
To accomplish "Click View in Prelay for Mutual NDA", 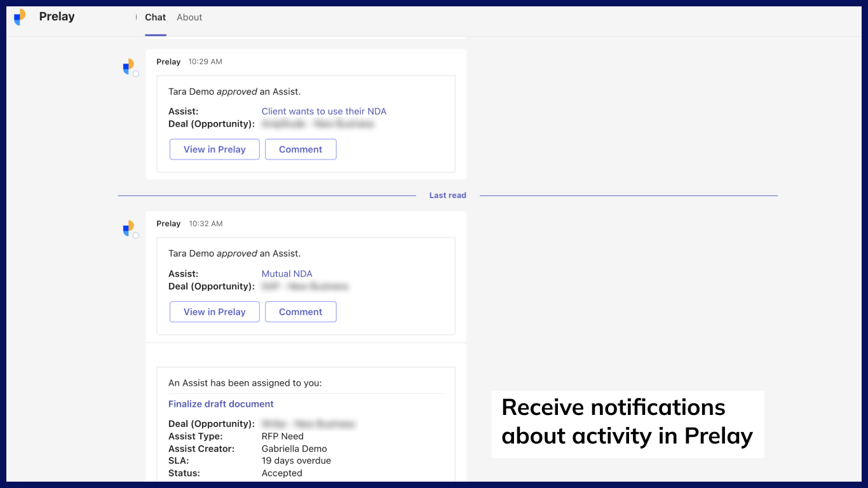I will (214, 312).
